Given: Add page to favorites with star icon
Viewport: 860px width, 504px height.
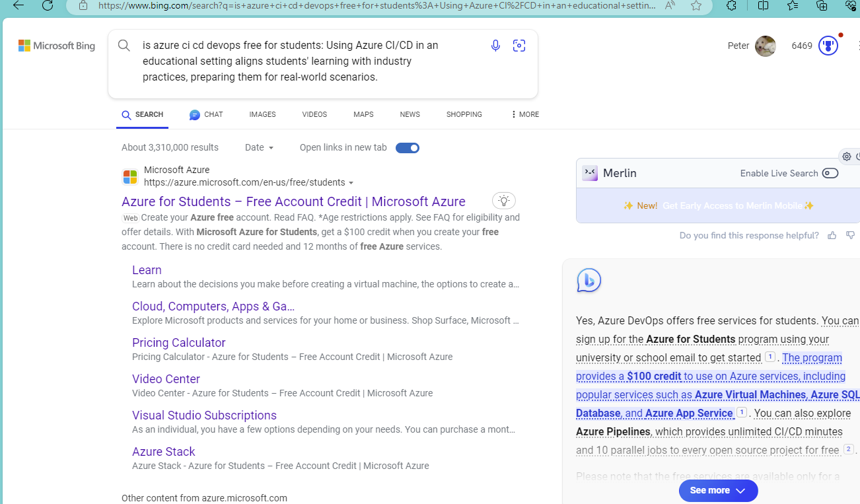Looking at the screenshot, I should (x=696, y=5).
